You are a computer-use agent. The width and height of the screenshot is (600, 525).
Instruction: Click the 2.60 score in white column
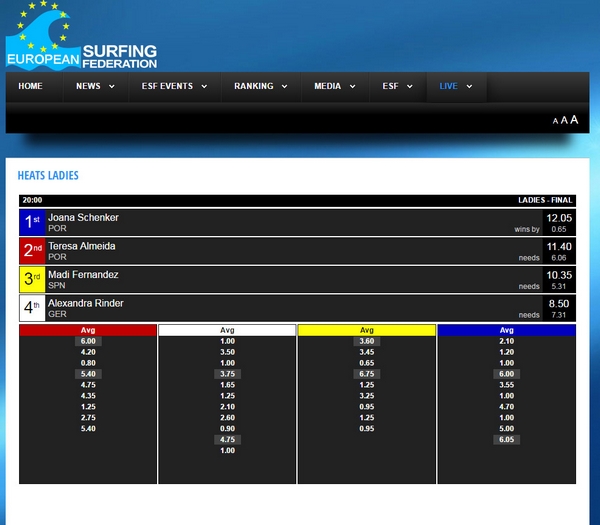[x=227, y=417]
